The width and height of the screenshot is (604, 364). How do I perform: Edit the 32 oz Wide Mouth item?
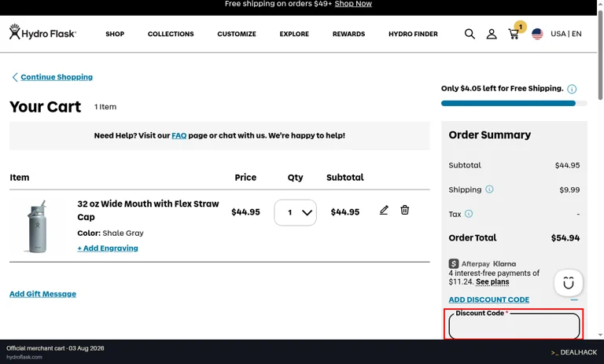pos(384,210)
